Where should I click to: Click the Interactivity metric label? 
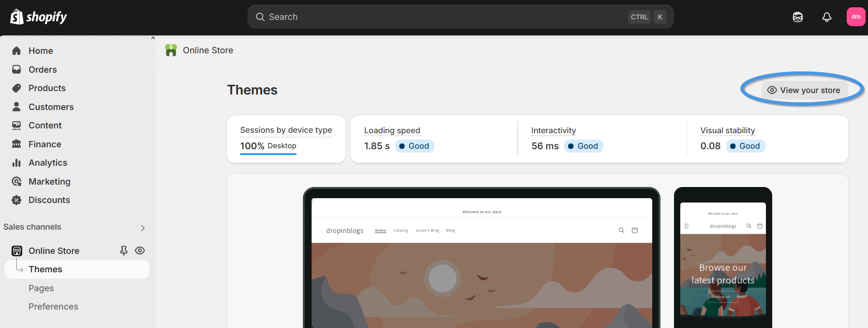[x=554, y=130]
